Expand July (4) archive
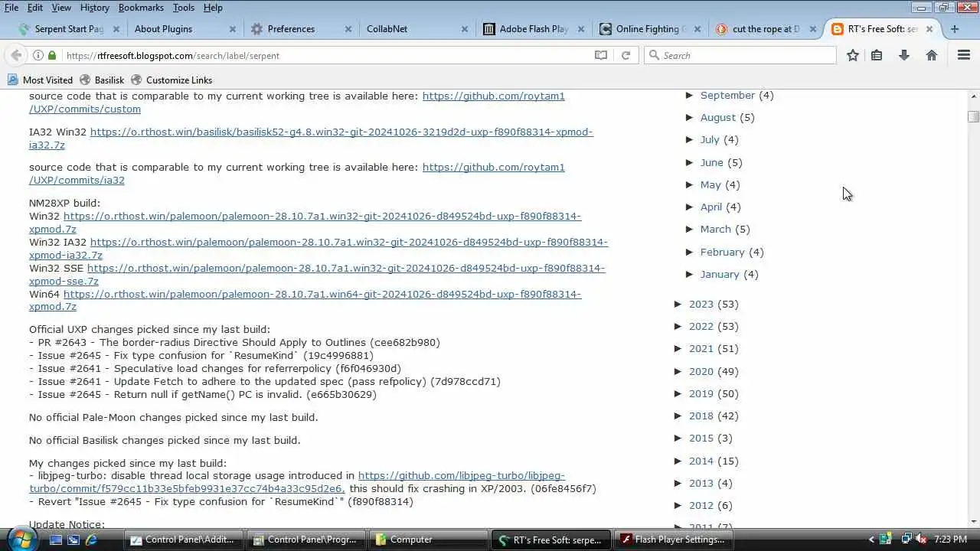Viewport: 980px width, 551px height. pos(690,139)
